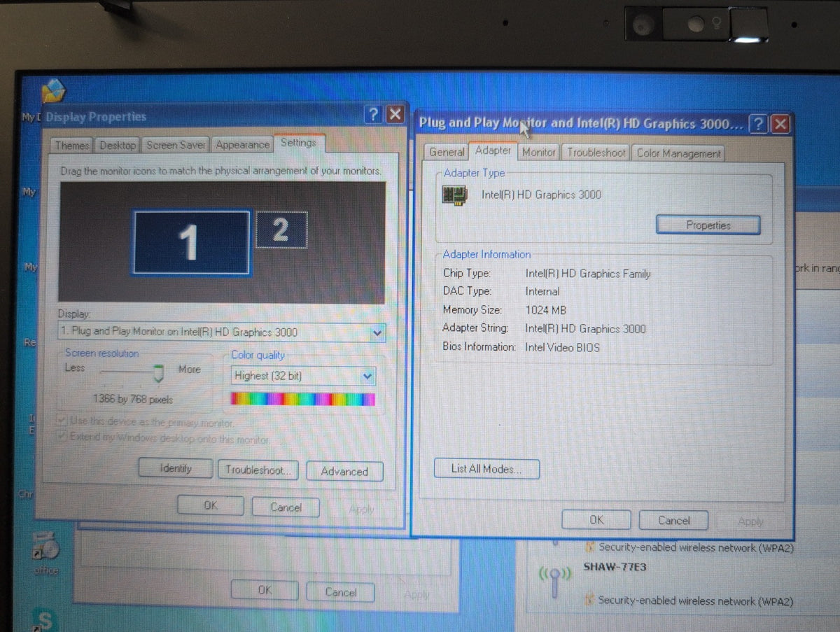Click the help question mark in adapter dialog
The height and width of the screenshot is (632, 840).
pos(758,125)
